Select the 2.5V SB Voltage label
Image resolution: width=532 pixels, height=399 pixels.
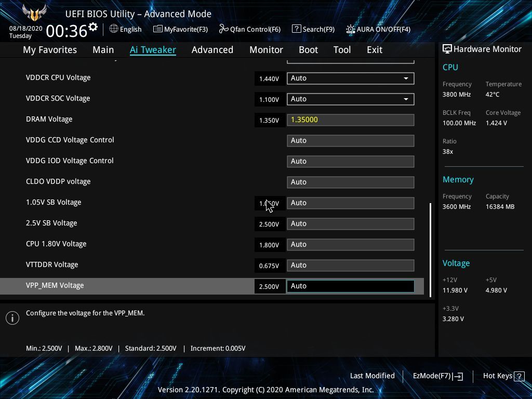click(51, 223)
